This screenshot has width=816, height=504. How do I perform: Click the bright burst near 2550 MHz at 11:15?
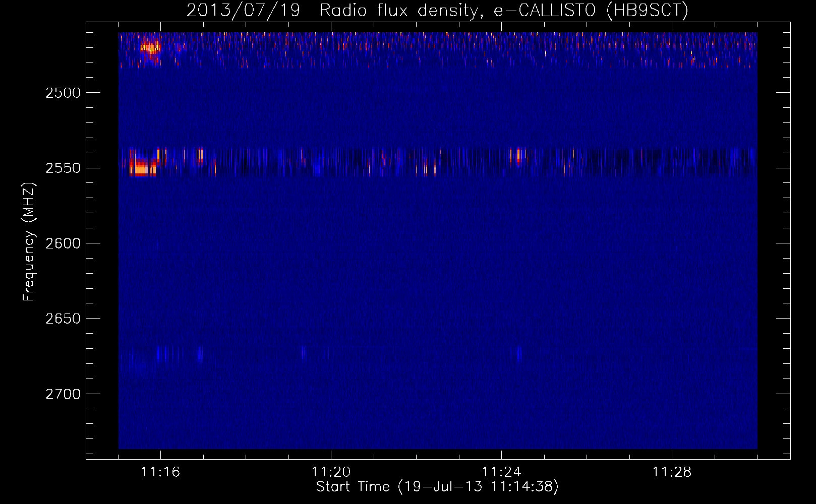click(x=143, y=167)
